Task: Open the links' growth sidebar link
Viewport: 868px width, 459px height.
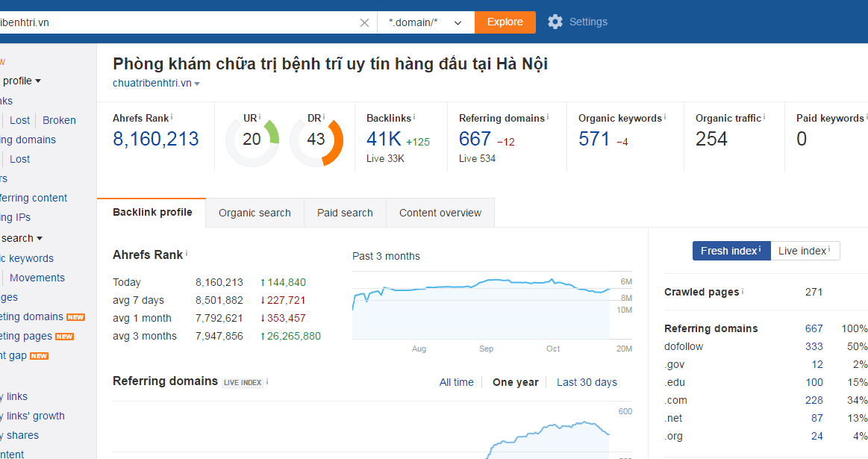Action: pos(32,416)
